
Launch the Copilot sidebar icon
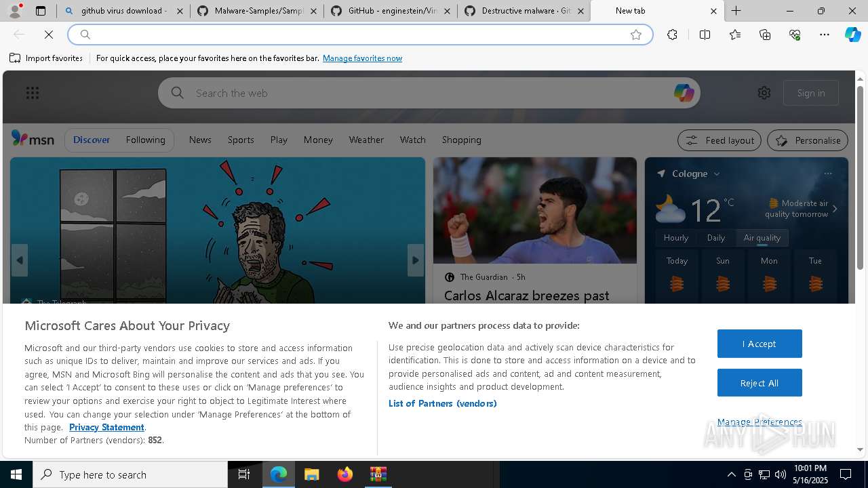coord(852,35)
